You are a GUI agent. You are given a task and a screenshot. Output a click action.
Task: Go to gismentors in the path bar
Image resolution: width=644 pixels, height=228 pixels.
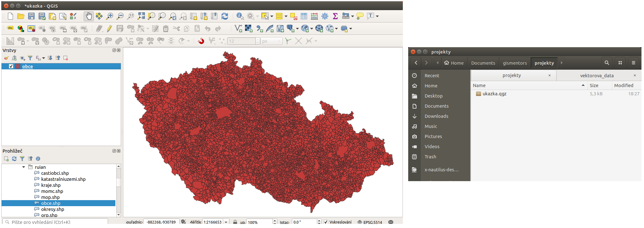pyautogui.click(x=515, y=63)
